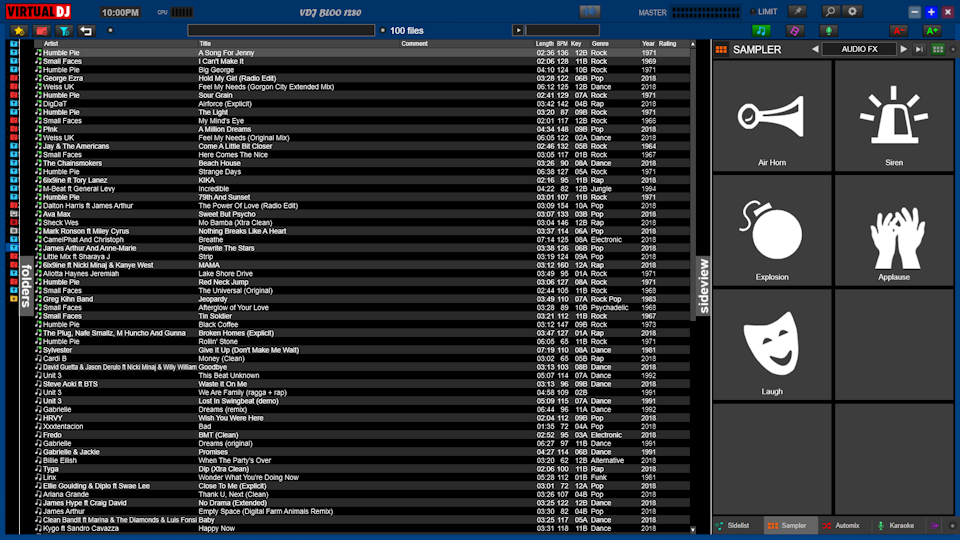The image size is (960, 540).
Task: Show karaoke files with green microphone icon
Action: 828,31
